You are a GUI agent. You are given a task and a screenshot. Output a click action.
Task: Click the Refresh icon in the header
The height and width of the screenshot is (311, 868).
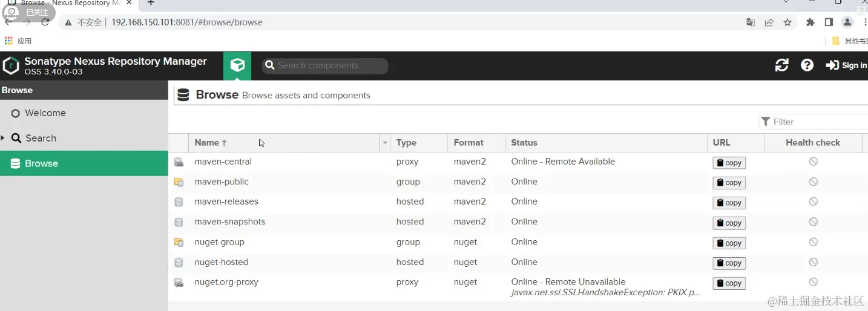point(781,65)
